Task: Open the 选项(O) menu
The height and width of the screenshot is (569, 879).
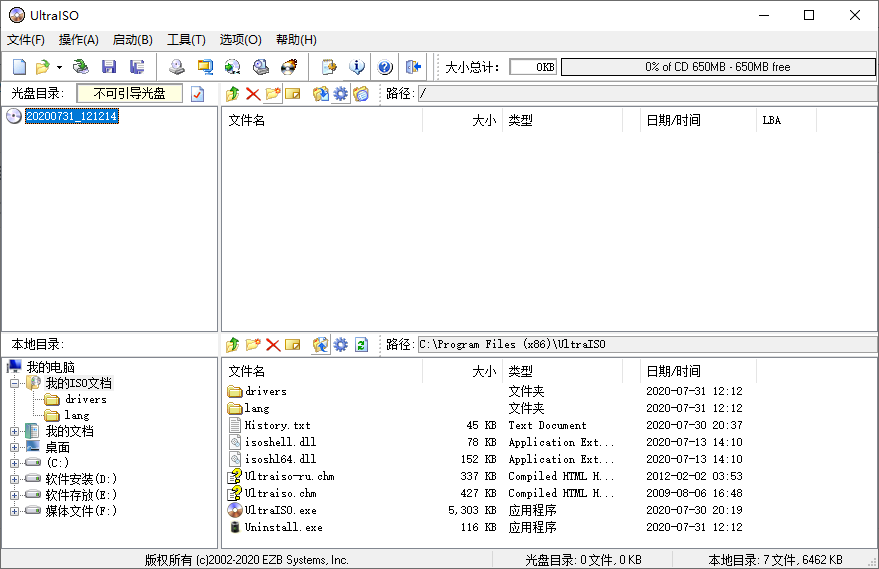Action: tap(240, 40)
